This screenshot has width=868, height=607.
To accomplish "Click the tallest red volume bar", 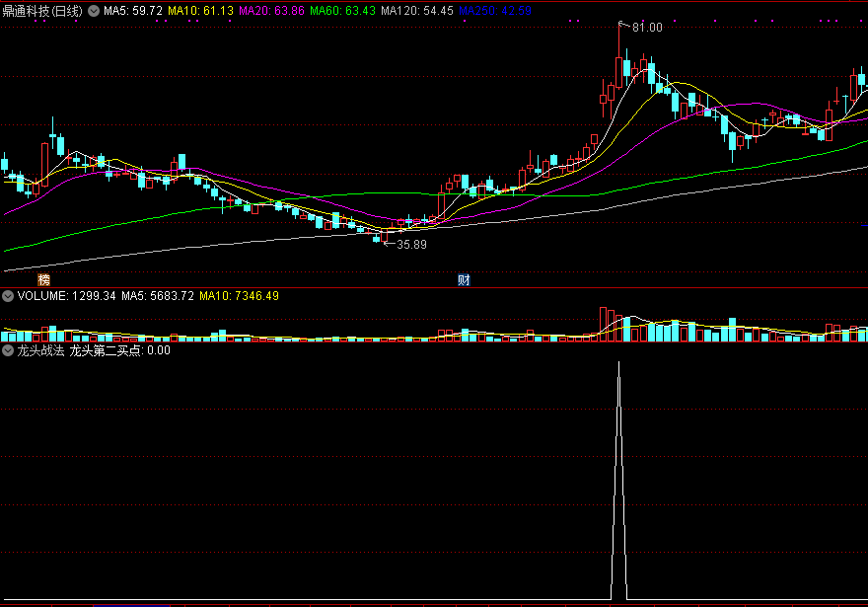I will [604, 325].
